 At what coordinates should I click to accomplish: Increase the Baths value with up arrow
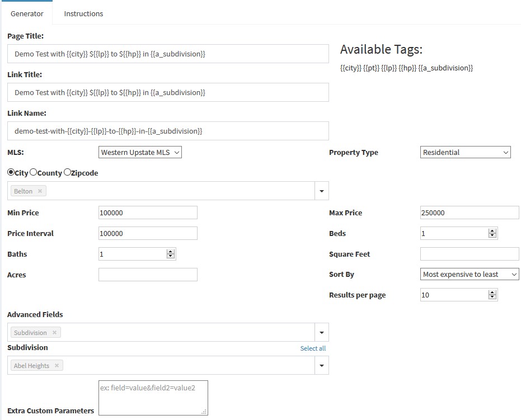[x=171, y=252]
